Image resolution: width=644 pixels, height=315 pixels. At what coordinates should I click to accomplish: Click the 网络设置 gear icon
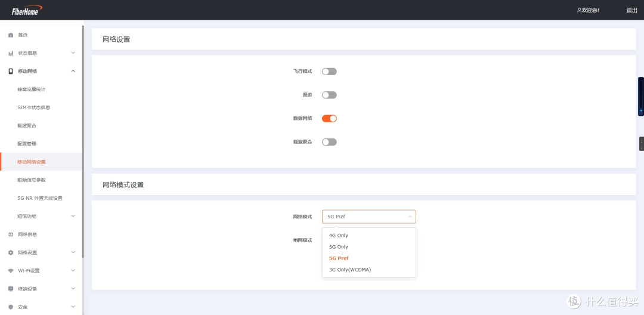11,252
